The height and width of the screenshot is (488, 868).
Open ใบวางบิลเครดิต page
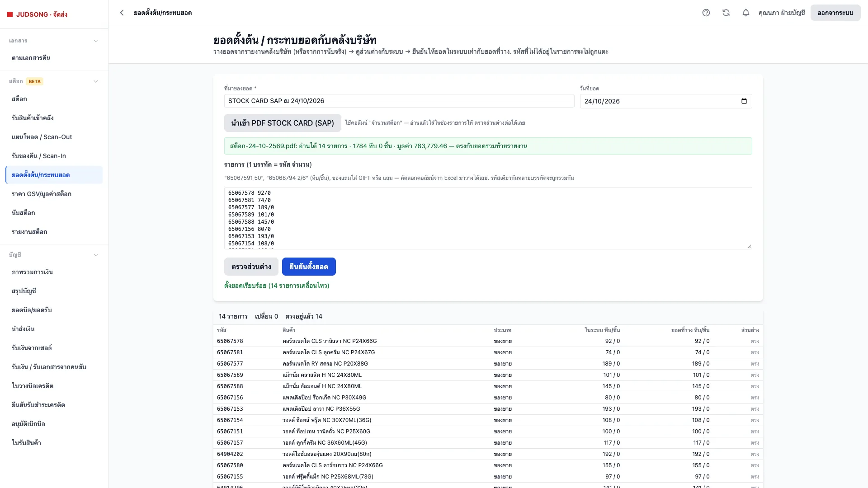tap(54, 386)
